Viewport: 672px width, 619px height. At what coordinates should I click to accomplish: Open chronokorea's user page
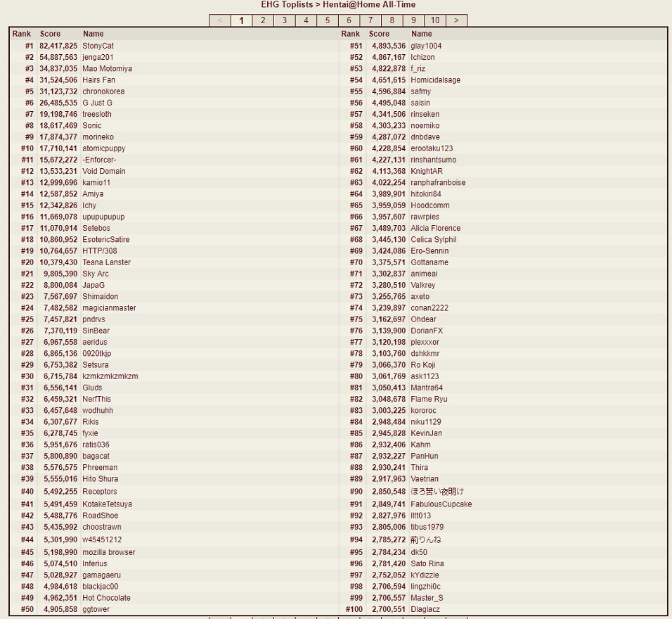[103, 91]
